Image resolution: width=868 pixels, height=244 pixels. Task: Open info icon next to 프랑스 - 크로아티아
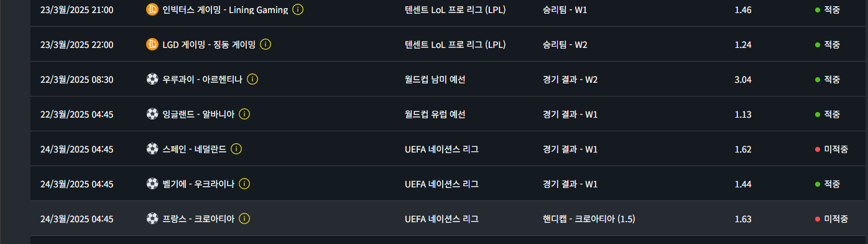point(244,218)
